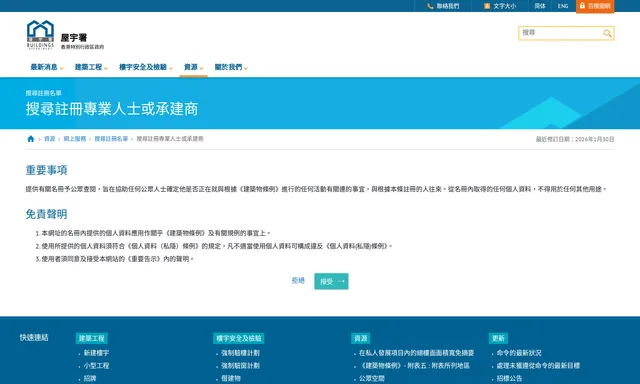Click the page title 搜尋註冊專業人士或承建商
640x384 pixels.
(112, 109)
